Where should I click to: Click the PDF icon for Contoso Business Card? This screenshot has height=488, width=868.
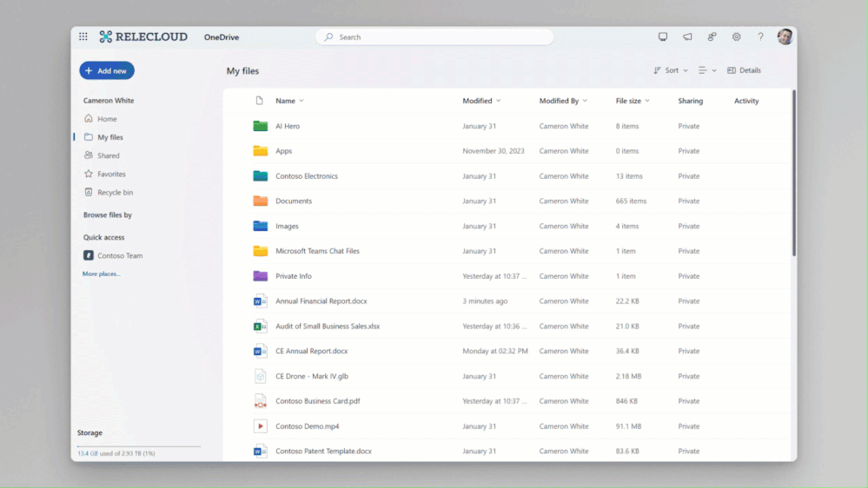click(x=260, y=401)
